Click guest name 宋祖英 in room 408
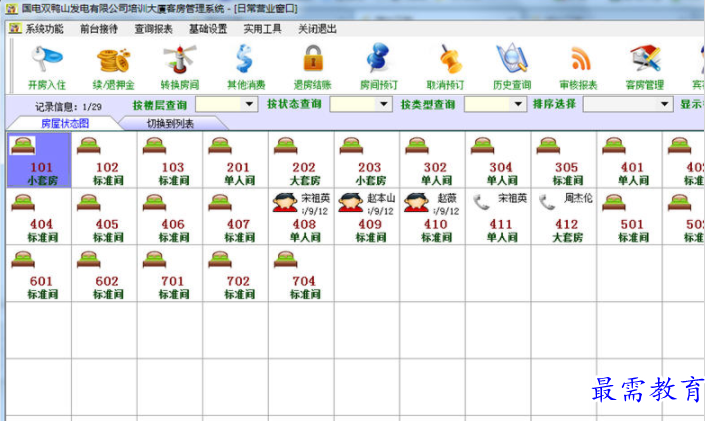This screenshot has height=421, width=713. pos(316,198)
